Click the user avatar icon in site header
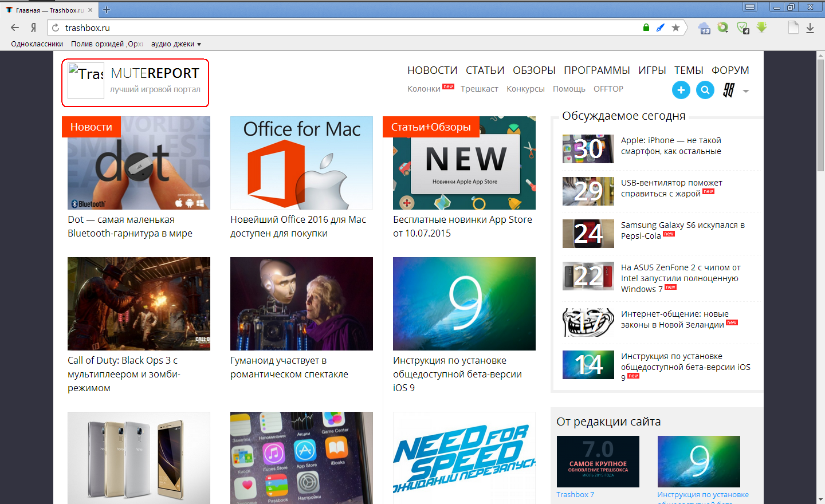This screenshot has height=504, width=825. point(729,90)
